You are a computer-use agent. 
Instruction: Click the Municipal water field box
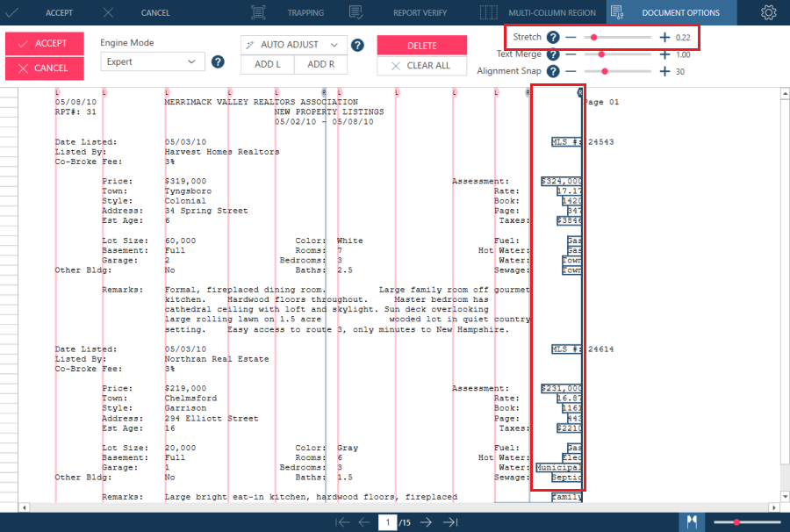[559, 468]
